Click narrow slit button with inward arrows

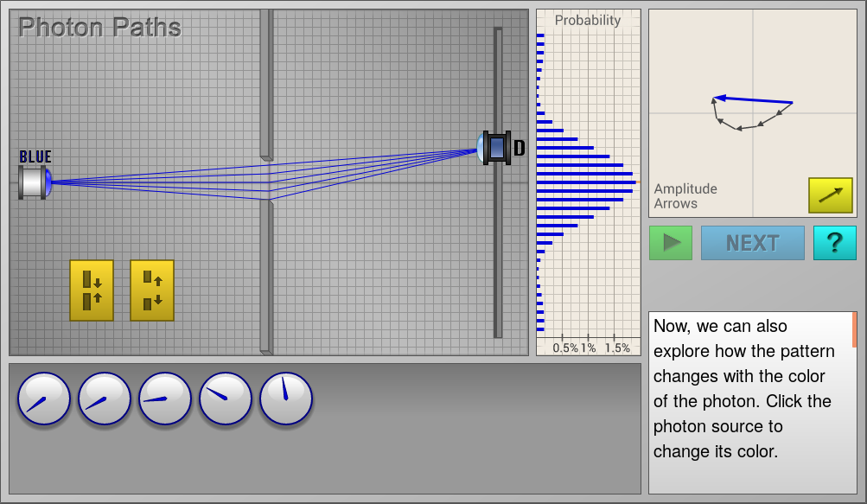click(x=92, y=290)
